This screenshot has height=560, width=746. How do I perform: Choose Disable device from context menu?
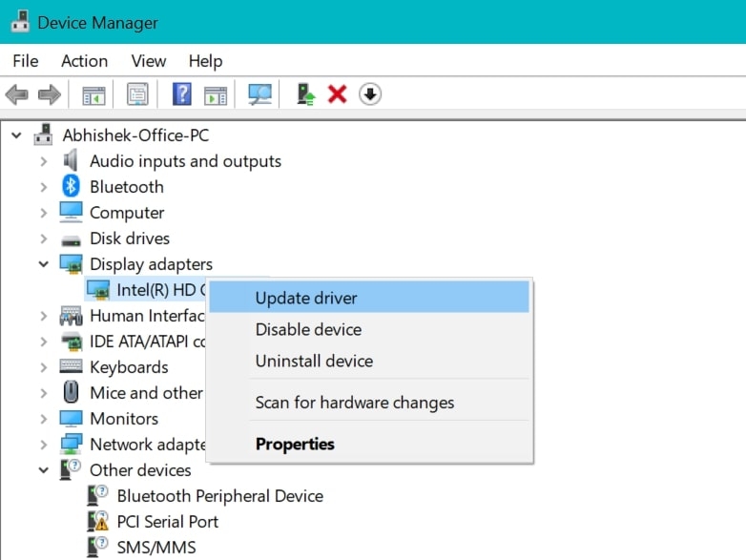pyautogui.click(x=369, y=329)
